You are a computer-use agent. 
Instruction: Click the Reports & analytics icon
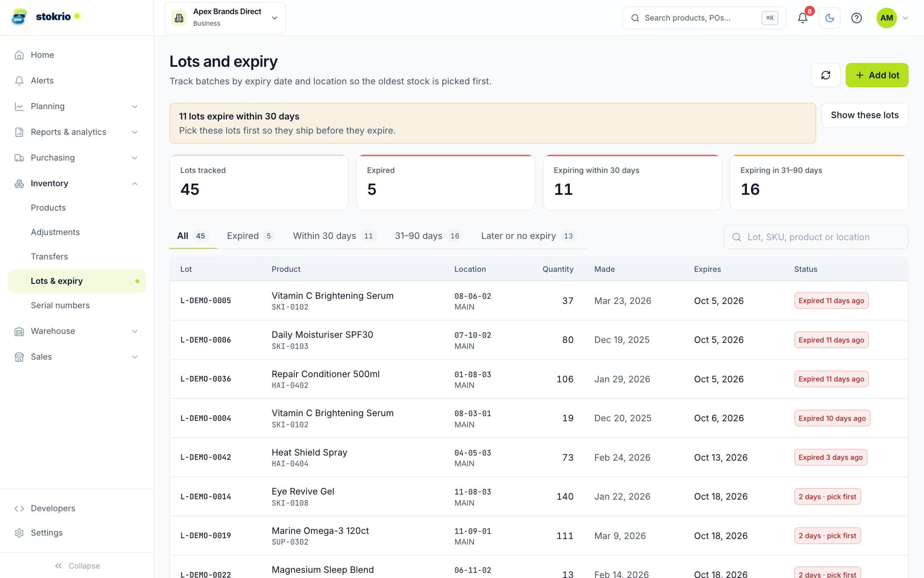19,132
